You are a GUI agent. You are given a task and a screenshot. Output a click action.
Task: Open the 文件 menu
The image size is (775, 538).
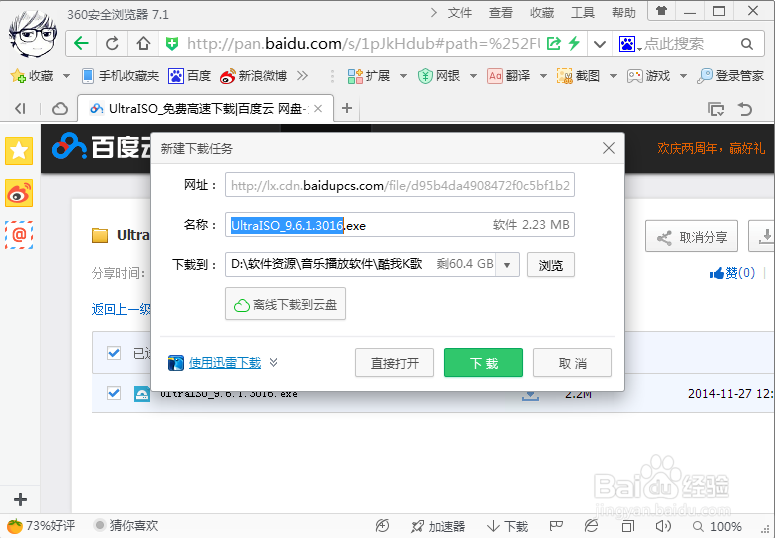point(460,13)
